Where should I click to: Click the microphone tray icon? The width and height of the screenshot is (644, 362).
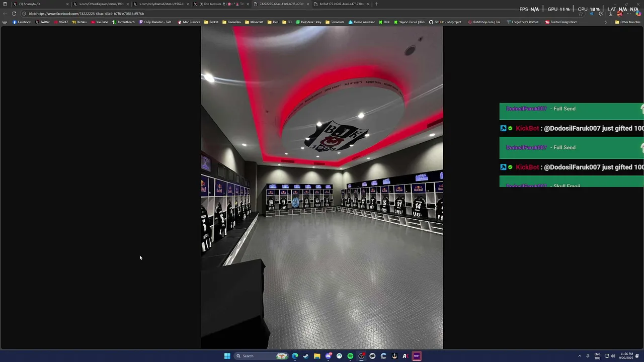[588, 356]
